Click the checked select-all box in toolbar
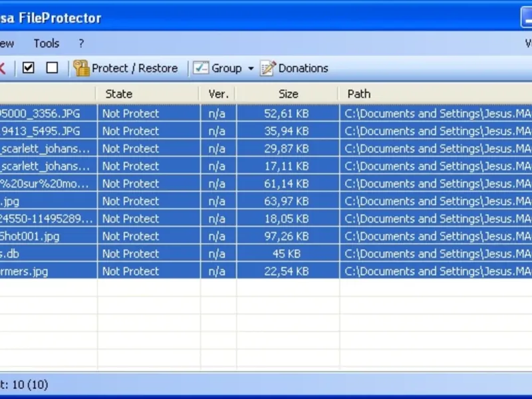 (x=28, y=68)
